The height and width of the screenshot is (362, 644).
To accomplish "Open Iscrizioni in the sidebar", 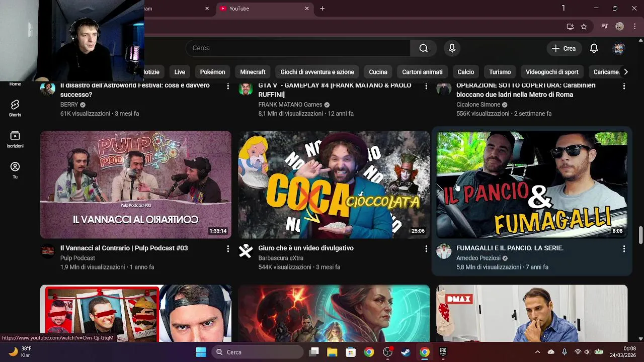I will (x=15, y=139).
